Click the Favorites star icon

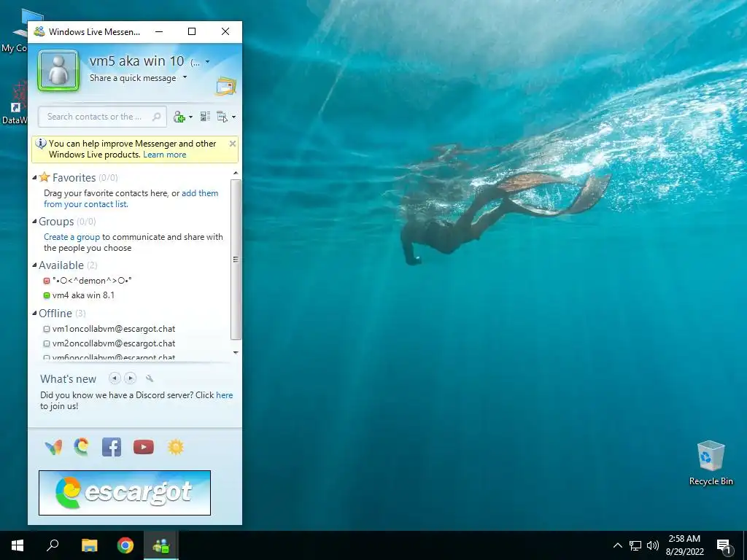[44, 177]
